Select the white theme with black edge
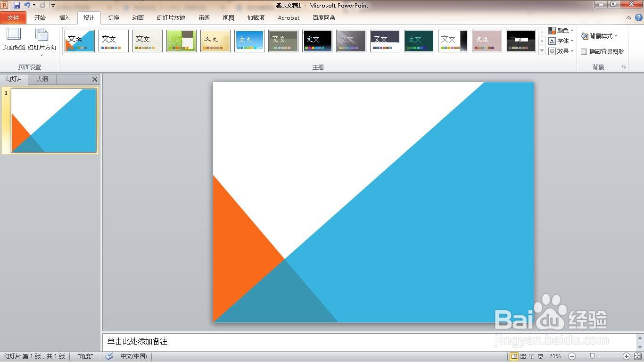644x362 pixels. click(453, 41)
